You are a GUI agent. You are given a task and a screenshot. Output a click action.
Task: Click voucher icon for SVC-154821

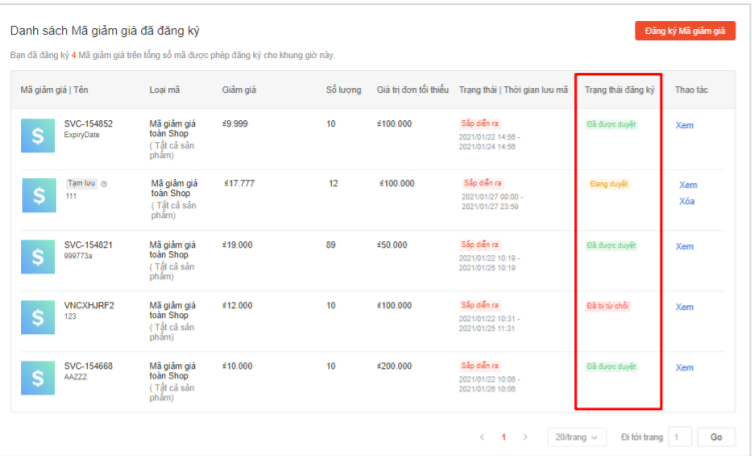(39, 257)
